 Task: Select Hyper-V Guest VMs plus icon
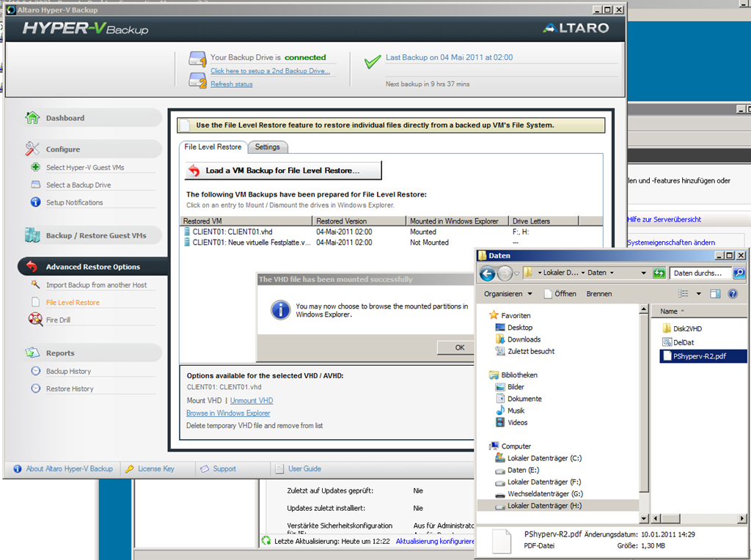[35, 167]
